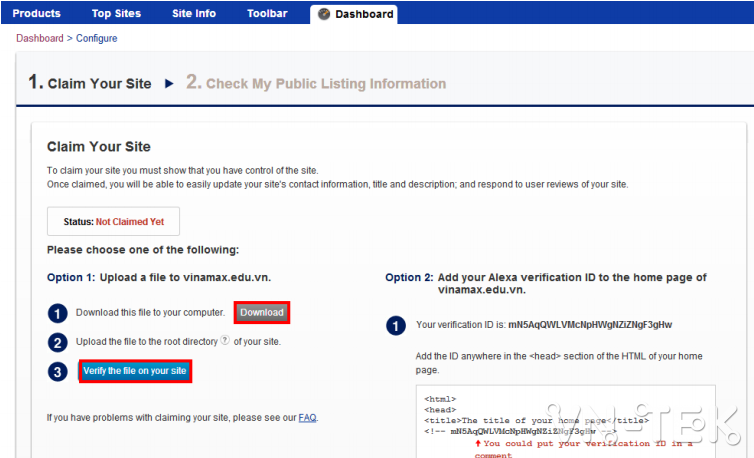Click the 'Please choose one of the following' text
The width and height of the screenshot is (754, 458).
point(143,250)
